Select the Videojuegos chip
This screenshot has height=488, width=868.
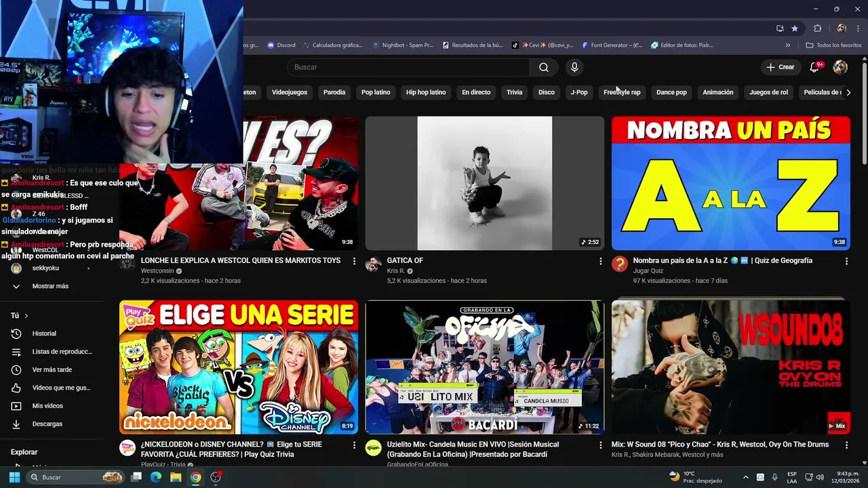click(290, 92)
